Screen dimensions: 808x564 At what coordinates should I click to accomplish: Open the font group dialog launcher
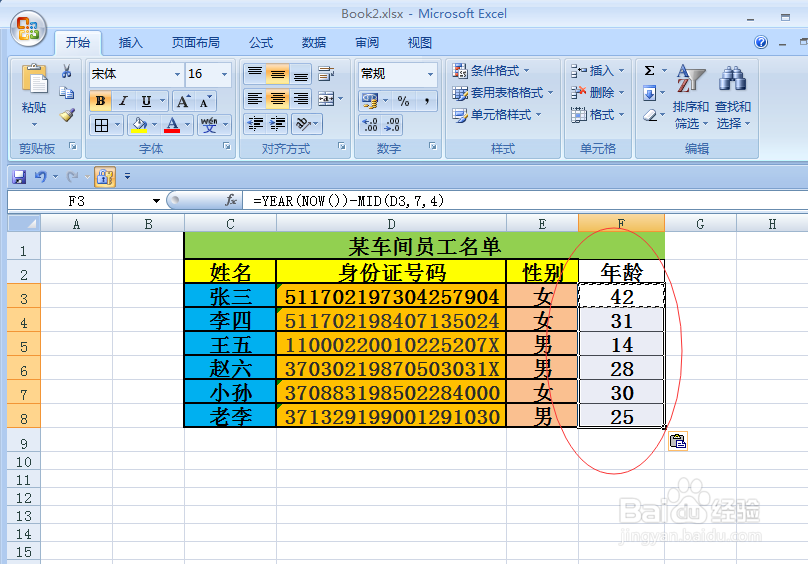pyautogui.click(x=227, y=146)
